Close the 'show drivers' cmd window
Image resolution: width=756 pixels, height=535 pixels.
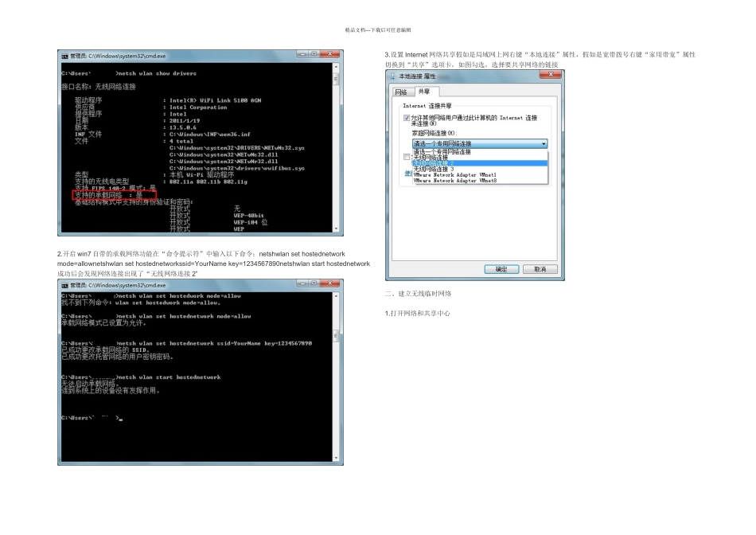(x=330, y=54)
